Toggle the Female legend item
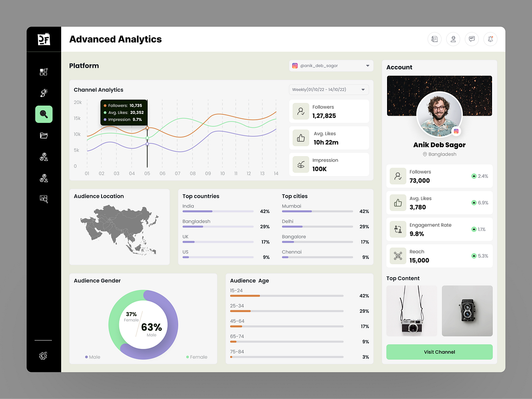The image size is (532, 399). (197, 357)
